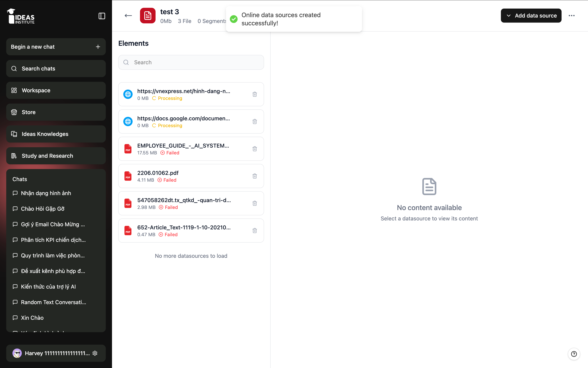Screen dimensions: 588x368
Task: Click the 3 File count label
Action: (184, 21)
